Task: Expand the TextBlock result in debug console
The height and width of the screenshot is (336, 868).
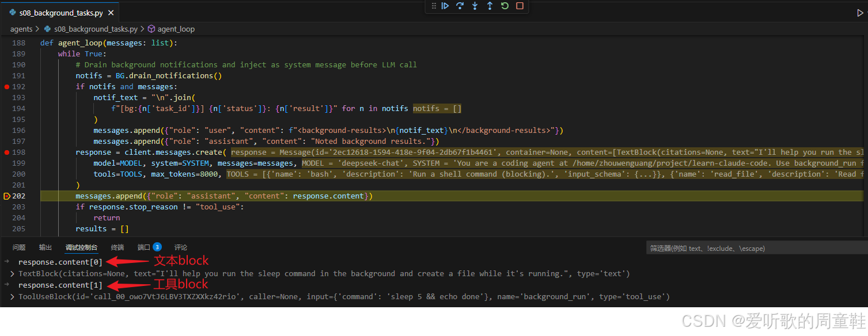Action: (x=13, y=274)
